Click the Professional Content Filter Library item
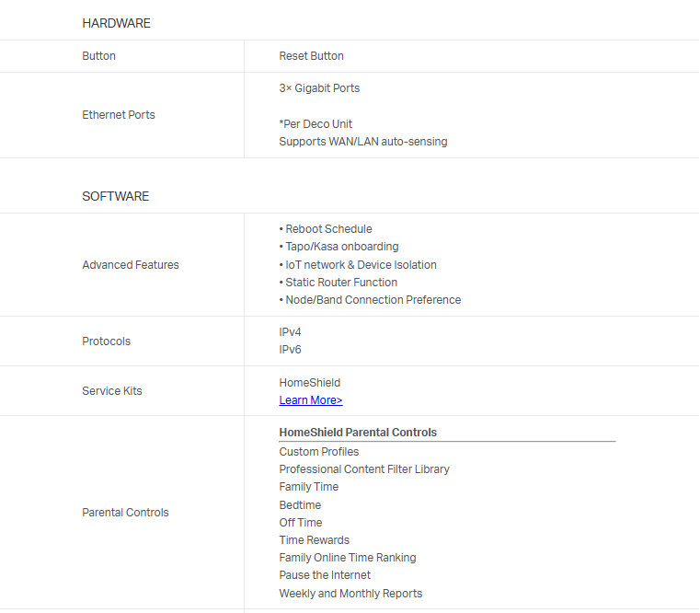The image size is (700, 613). click(x=364, y=469)
